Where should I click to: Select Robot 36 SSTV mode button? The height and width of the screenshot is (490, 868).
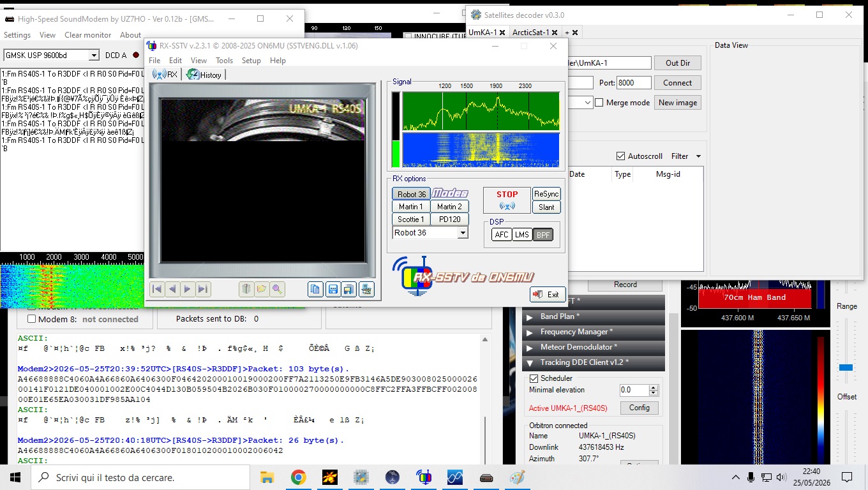pos(411,194)
